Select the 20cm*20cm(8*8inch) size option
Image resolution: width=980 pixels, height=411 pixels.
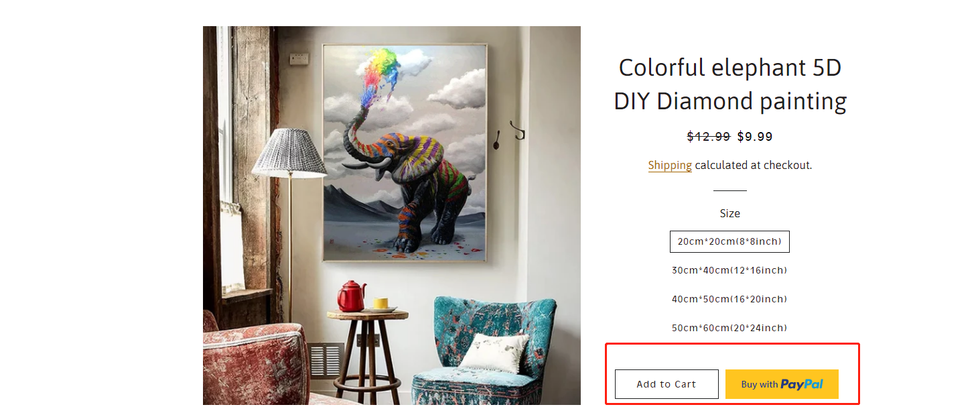(x=729, y=241)
